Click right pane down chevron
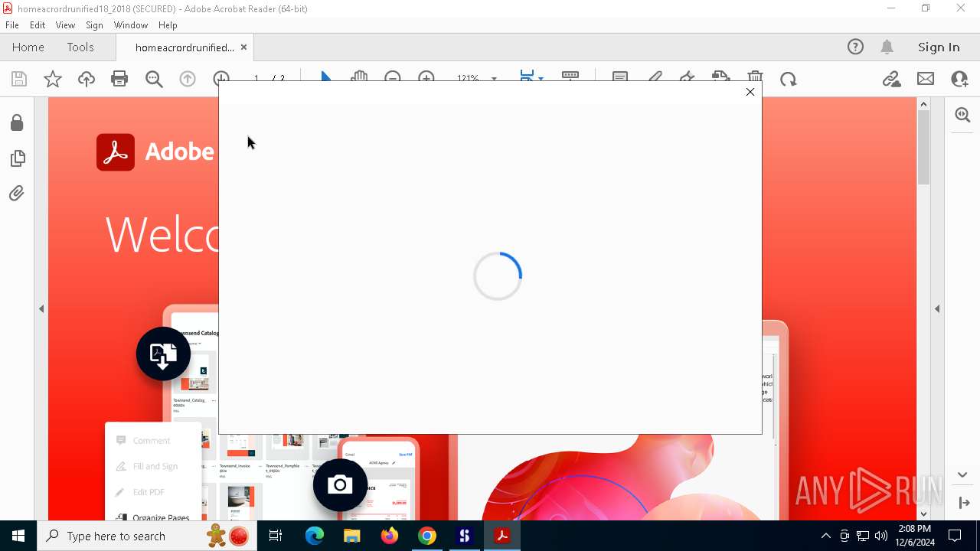This screenshot has height=551, width=980. click(963, 474)
